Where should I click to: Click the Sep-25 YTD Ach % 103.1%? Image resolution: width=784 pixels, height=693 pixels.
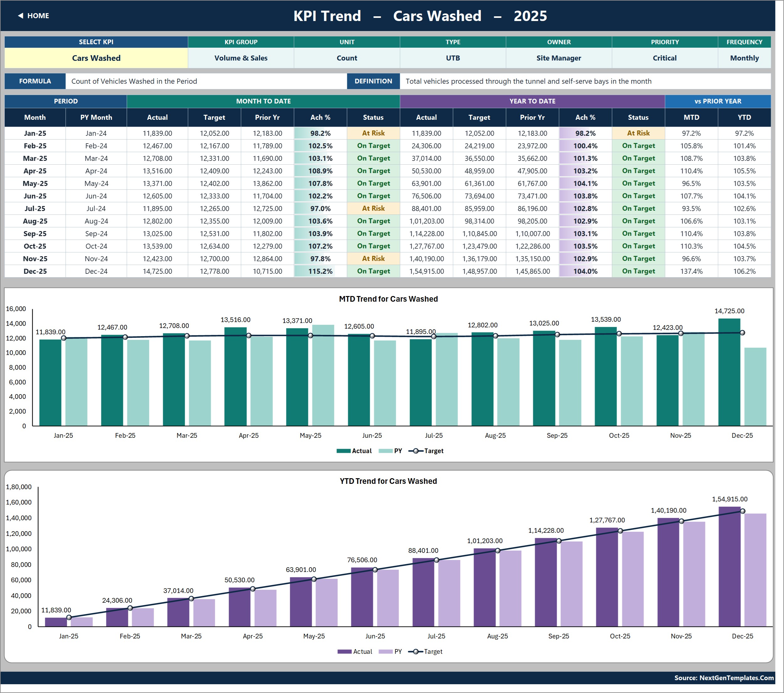[585, 234]
